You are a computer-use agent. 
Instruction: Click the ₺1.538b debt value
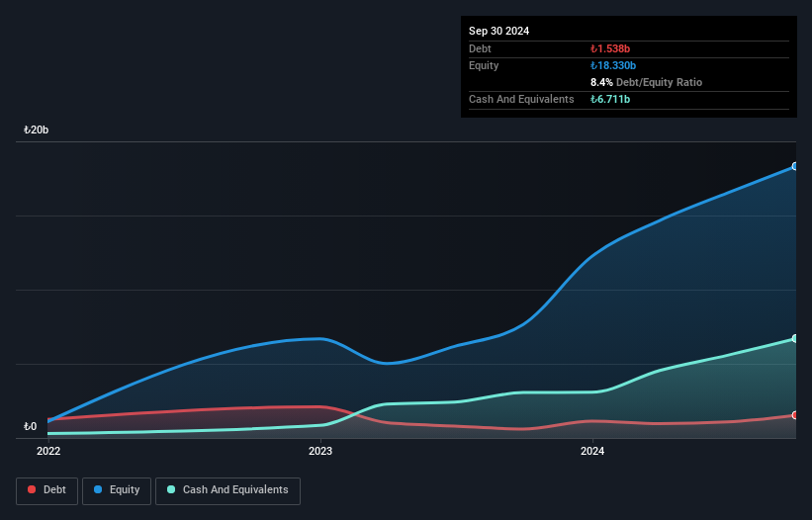(x=610, y=48)
